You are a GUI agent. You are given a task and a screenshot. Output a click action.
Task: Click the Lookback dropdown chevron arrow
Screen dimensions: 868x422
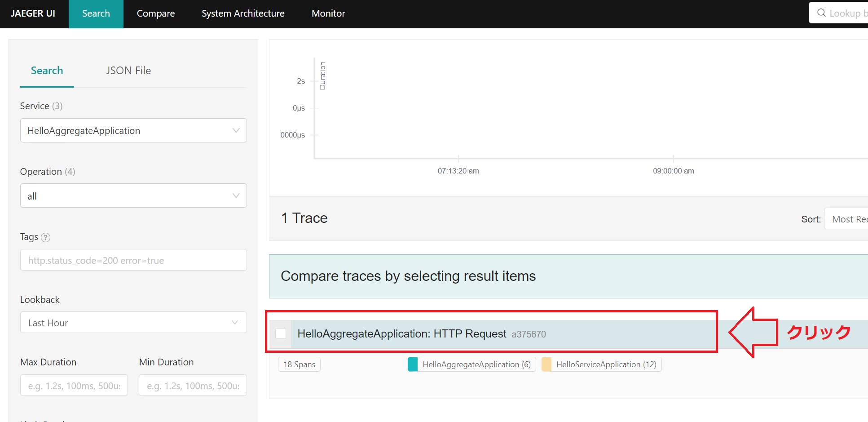235,323
